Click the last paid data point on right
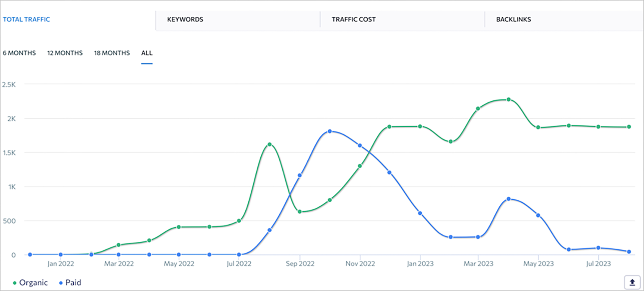The image size is (644, 291). (629, 252)
